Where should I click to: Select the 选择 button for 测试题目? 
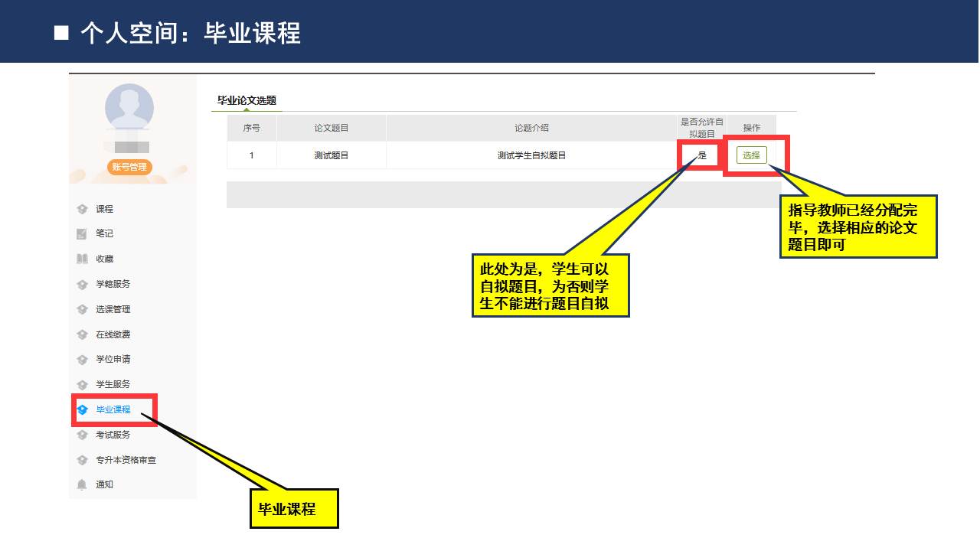pyautogui.click(x=751, y=155)
